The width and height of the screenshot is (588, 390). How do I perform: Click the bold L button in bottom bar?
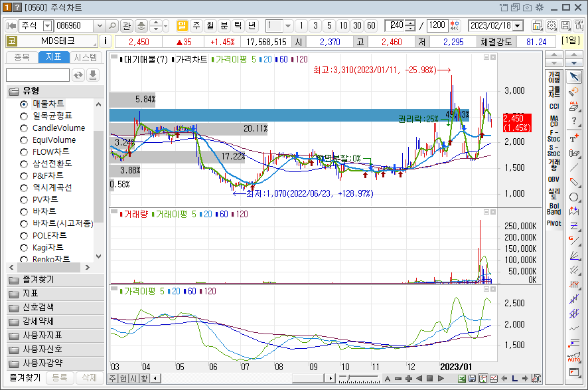pyautogui.click(x=514, y=378)
